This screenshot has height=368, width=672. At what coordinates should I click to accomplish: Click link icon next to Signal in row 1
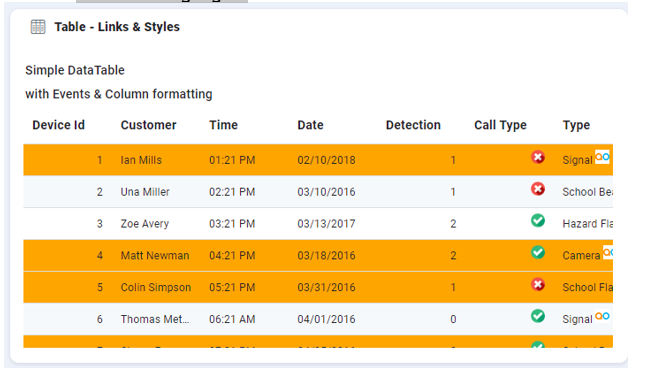click(602, 157)
